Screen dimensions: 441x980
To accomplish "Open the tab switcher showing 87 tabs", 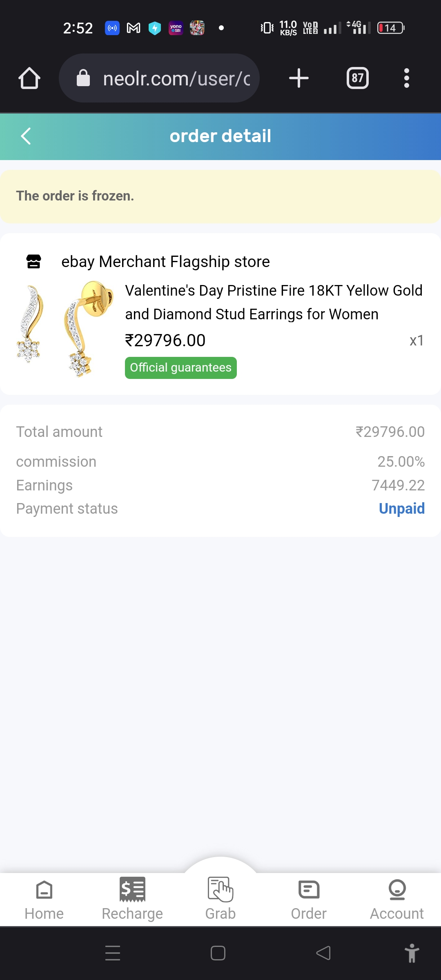I will coord(357,78).
